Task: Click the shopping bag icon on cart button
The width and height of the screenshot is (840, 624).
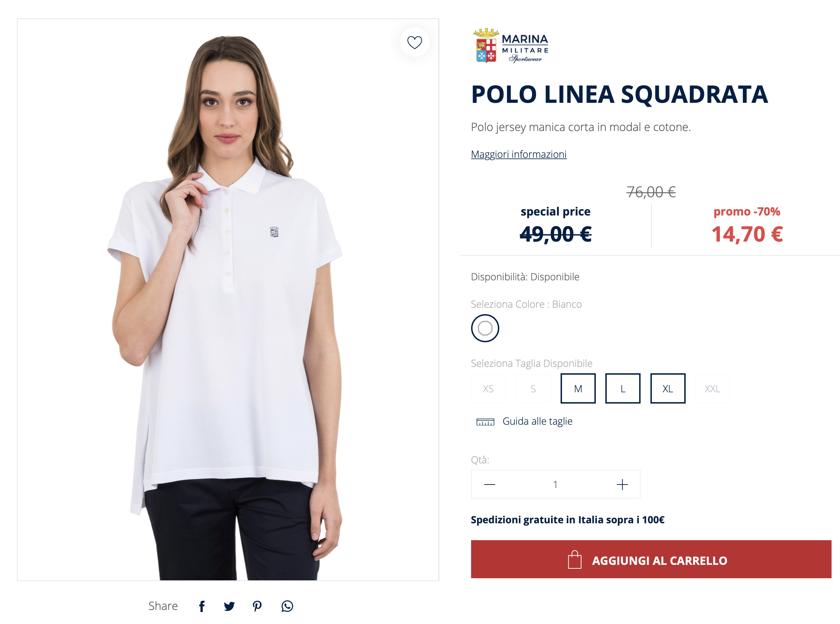Action: (x=574, y=560)
